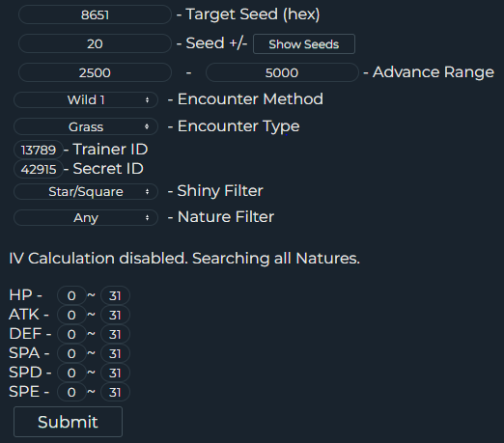Submit the search form
504x443 pixels.
(x=68, y=422)
